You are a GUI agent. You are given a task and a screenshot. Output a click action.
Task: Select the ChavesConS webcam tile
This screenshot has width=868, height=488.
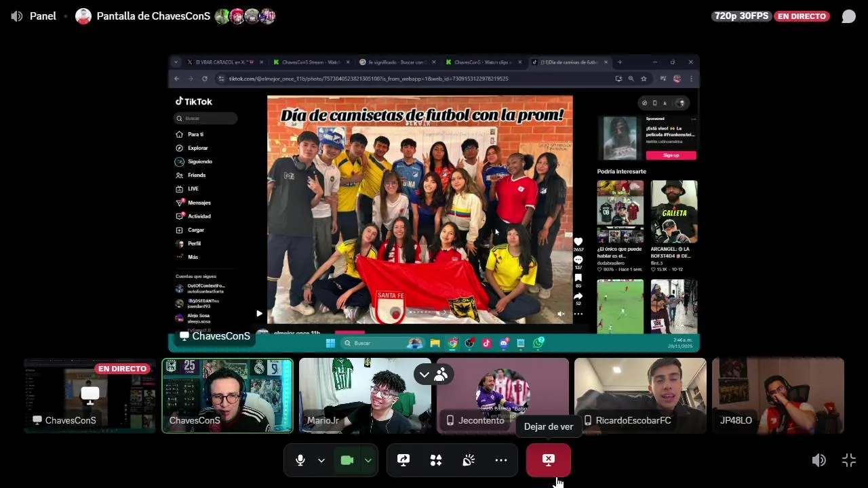tap(228, 395)
